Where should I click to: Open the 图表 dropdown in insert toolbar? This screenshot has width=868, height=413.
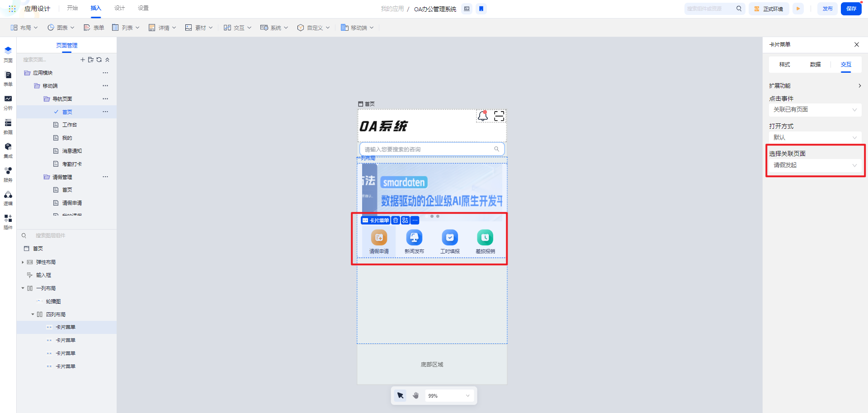click(61, 28)
